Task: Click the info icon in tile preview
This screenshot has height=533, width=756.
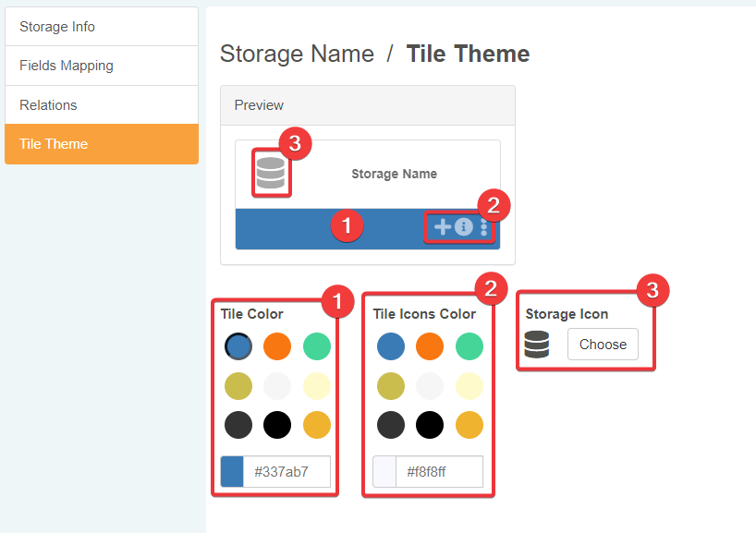Action: point(464,227)
